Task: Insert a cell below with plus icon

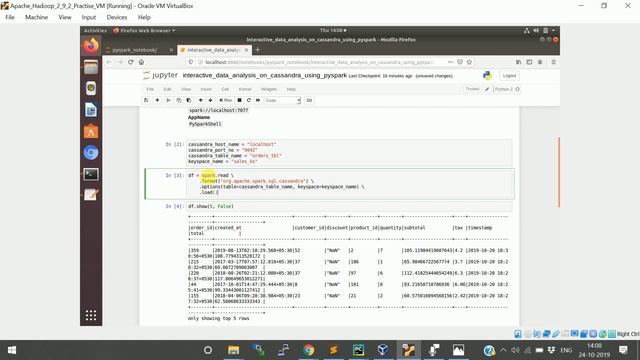Action: [x=157, y=100]
